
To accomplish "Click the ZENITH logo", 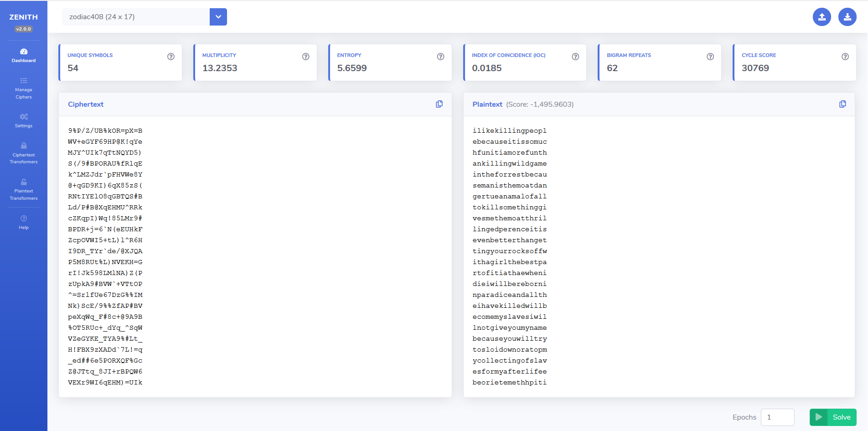I will click(24, 17).
